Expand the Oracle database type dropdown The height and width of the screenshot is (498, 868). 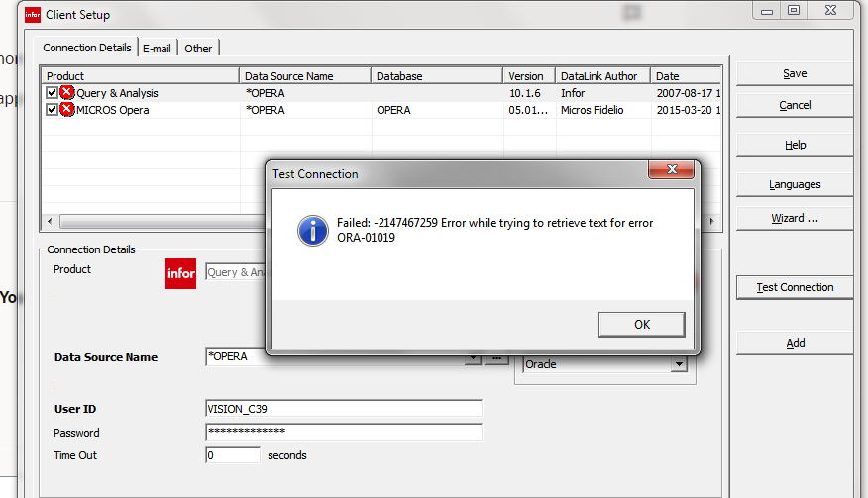pos(679,364)
